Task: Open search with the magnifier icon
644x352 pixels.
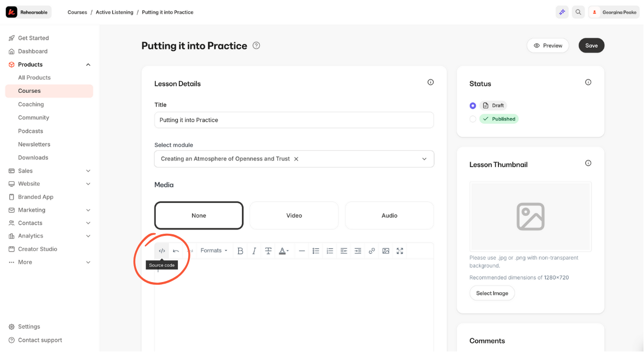Action: click(578, 12)
